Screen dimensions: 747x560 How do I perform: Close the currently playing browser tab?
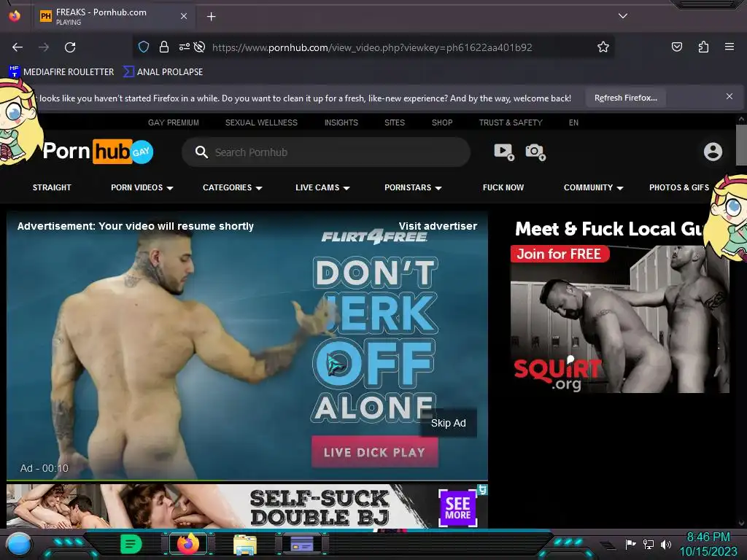coord(183,16)
